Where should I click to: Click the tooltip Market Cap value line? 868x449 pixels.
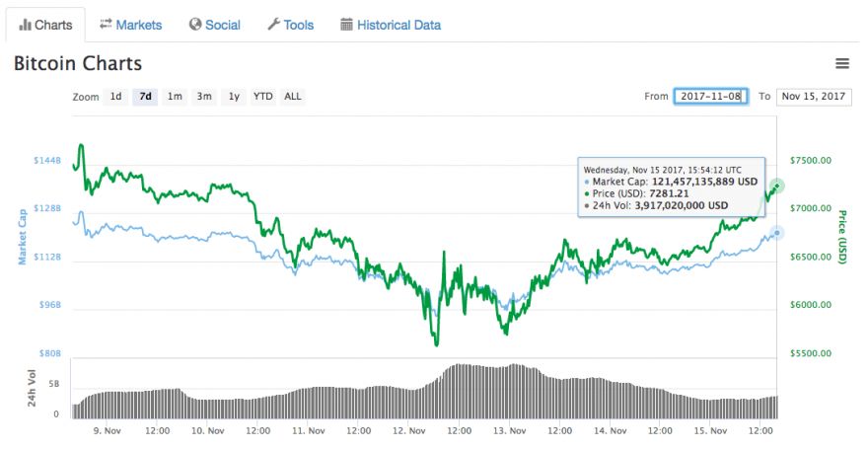[672, 182]
